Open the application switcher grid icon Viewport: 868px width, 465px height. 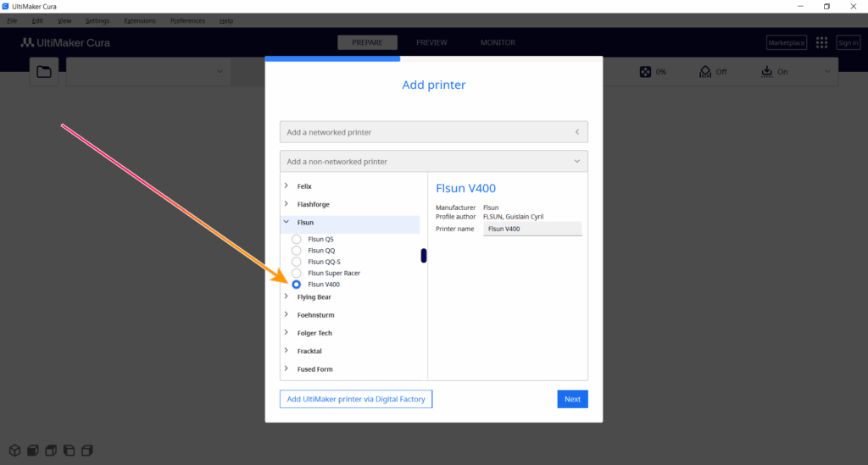click(x=821, y=42)
